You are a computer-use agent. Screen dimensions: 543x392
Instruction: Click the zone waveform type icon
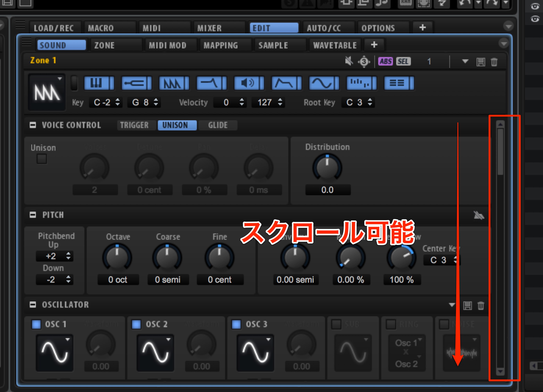tap(47, 92)
